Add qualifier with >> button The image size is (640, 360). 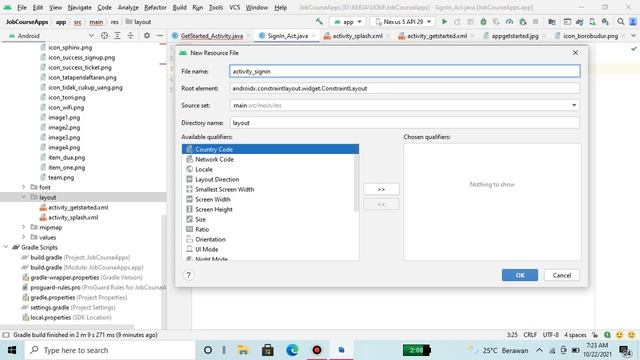pyautogui.click(x=381, y=189)
